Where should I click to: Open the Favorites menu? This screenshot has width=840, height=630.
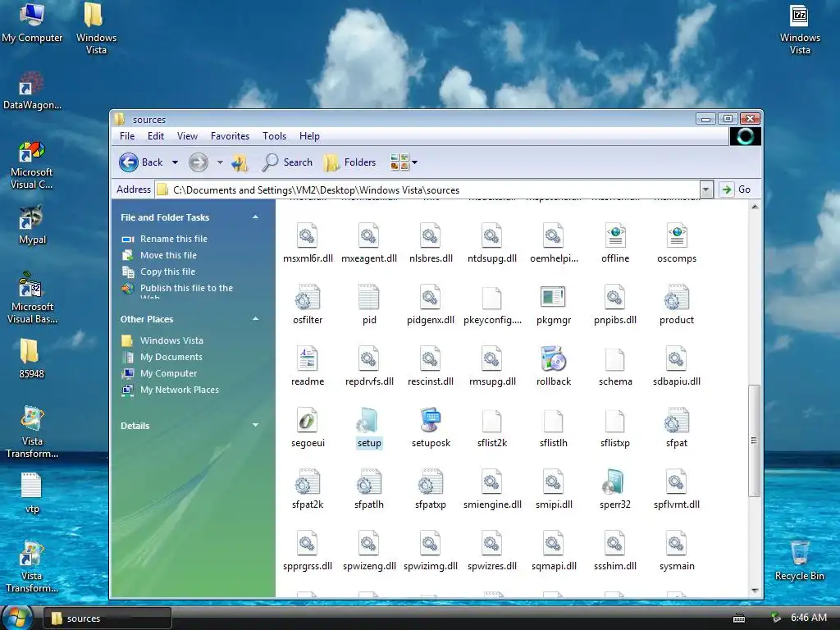[x=230, y=136]
